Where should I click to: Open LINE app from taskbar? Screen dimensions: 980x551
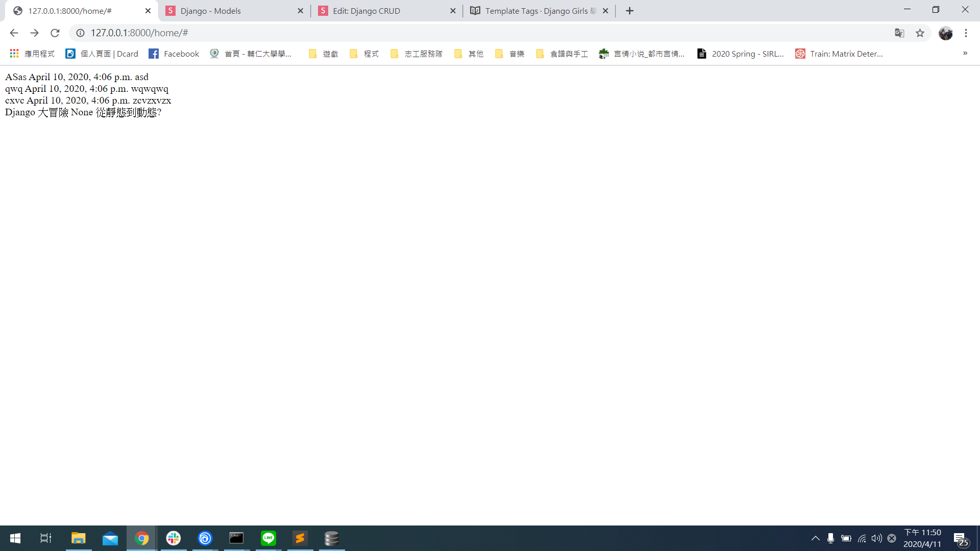pyautogui.click(x=268, y=538)
